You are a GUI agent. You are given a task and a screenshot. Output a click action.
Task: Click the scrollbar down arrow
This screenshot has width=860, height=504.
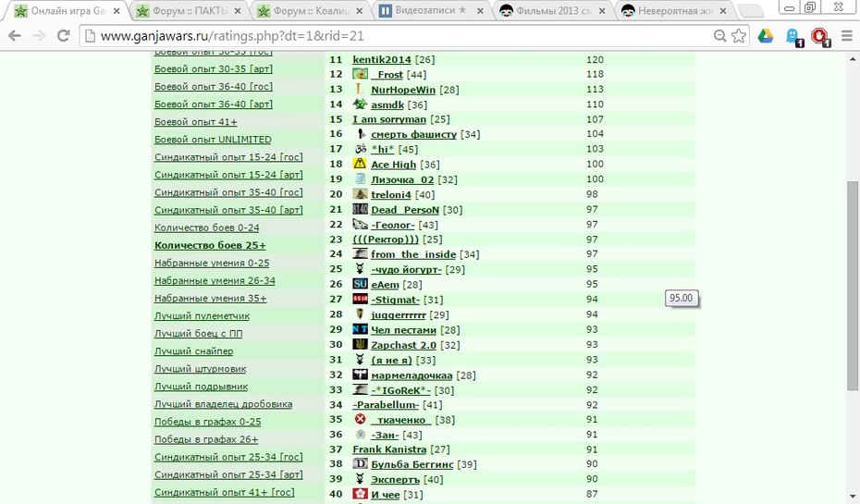pos(853,497)
